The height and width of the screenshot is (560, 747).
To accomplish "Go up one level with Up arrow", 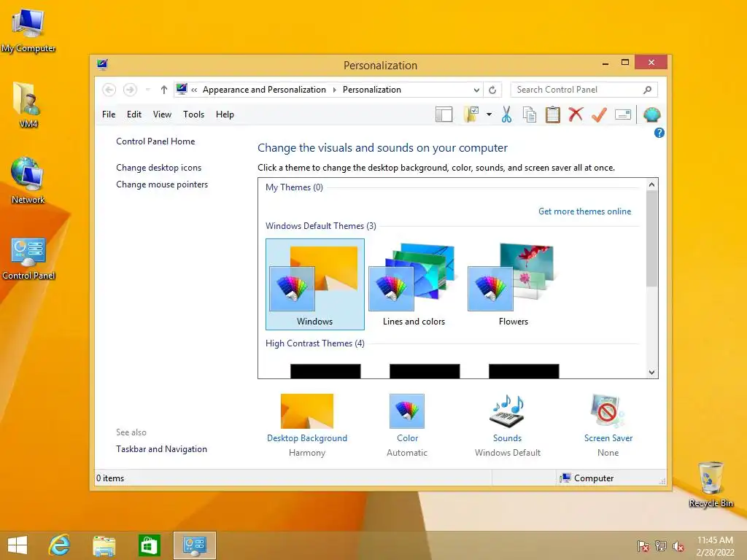I will coord(164,90).
